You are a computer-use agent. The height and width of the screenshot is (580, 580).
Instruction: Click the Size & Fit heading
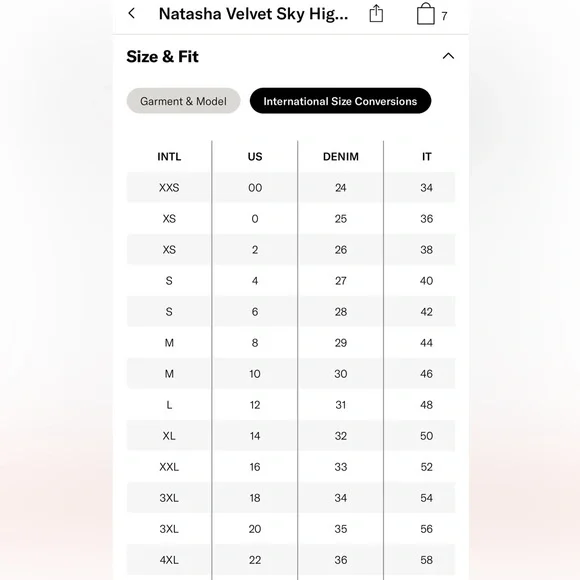tap(162, 57)
